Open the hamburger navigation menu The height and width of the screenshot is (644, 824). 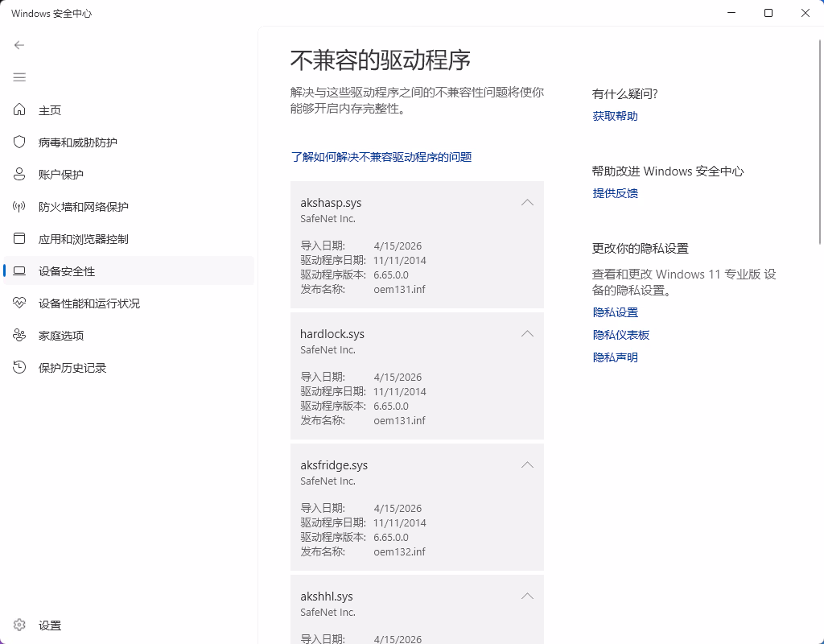point(19,77)
